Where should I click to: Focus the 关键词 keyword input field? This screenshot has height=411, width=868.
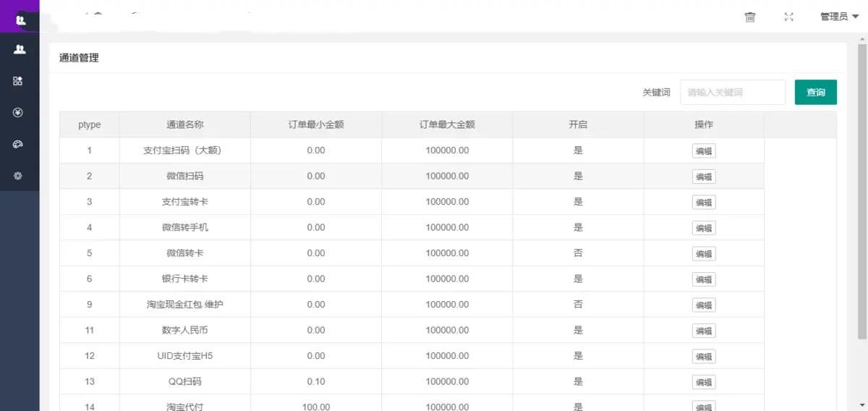[x=733, y=93]
